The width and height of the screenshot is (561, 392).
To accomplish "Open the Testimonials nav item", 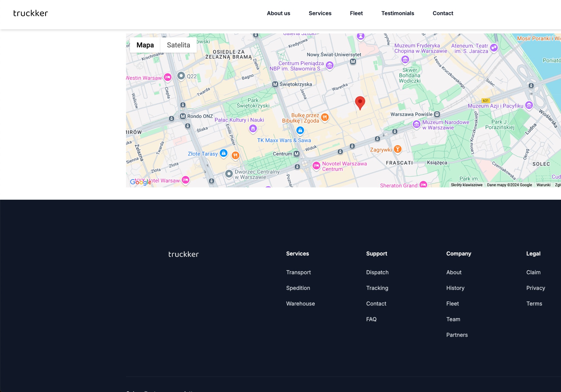I will 397,13.
